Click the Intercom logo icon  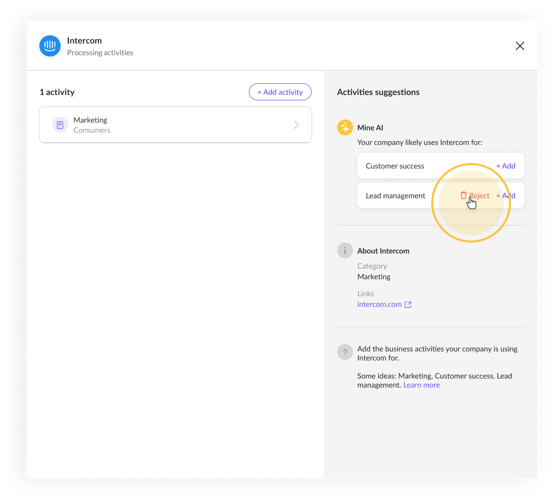point(50,46)
